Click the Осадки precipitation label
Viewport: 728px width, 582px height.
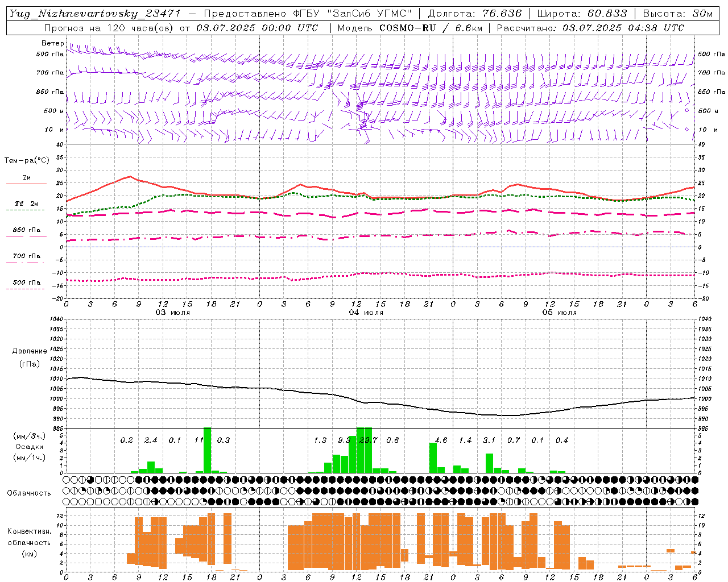(28, 447)
